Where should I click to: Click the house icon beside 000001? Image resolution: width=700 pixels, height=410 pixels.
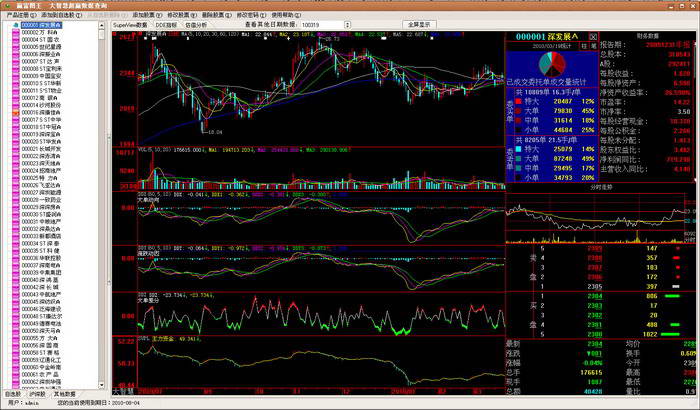[16, 25]
